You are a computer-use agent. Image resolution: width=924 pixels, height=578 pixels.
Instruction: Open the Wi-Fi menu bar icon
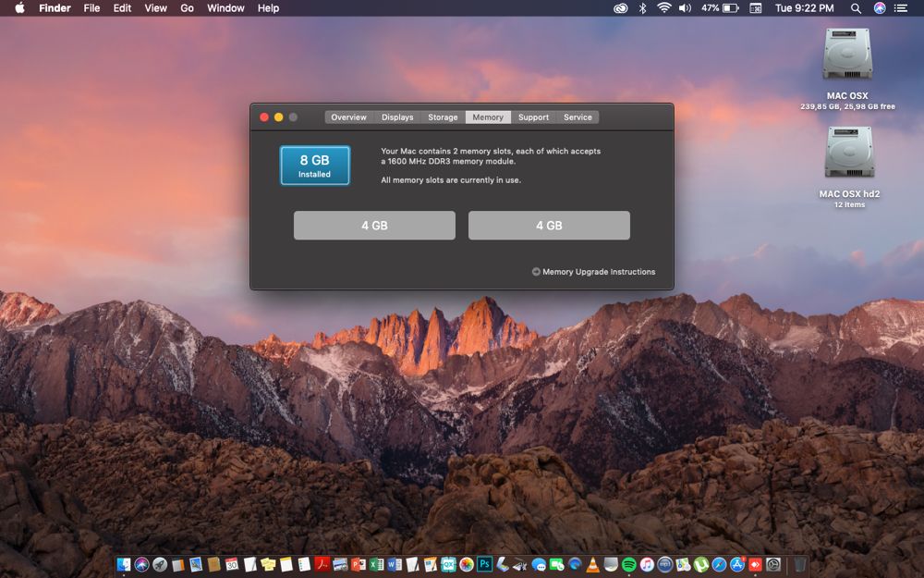[664, 8]
